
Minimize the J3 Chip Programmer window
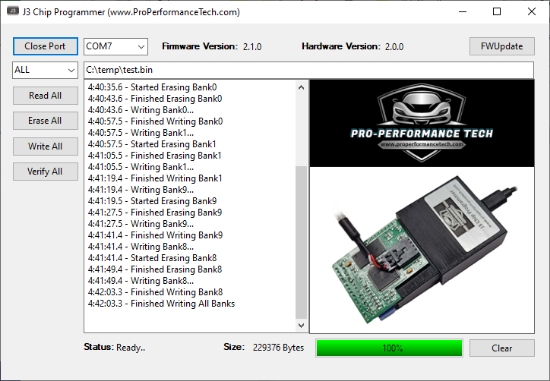(x=463, y=12)
